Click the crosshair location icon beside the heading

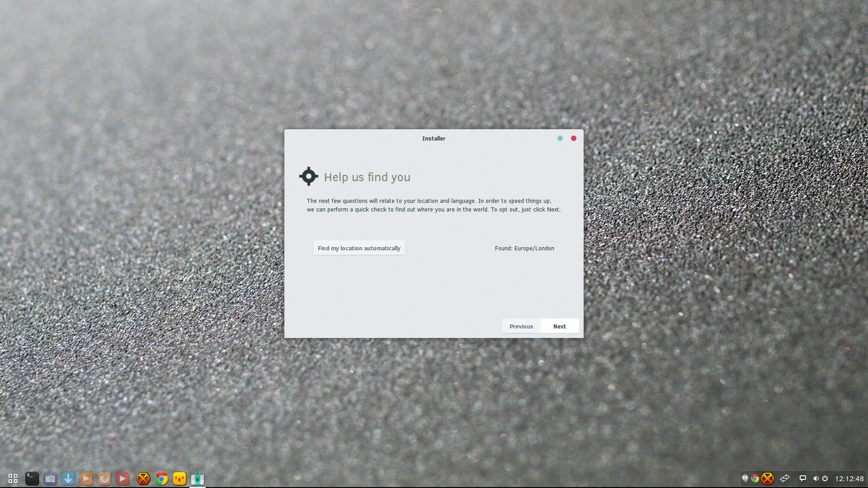tap(309, 176)
